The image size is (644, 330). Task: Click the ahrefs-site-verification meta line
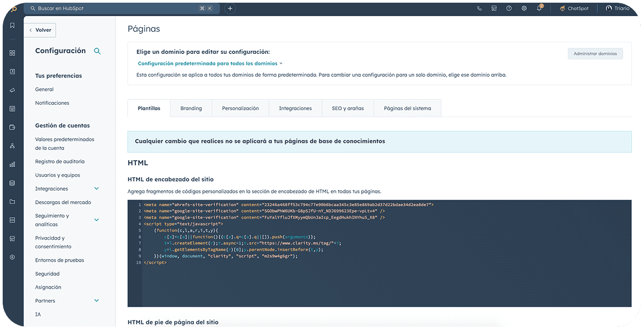pyautogui.click(x=289, y=205)
